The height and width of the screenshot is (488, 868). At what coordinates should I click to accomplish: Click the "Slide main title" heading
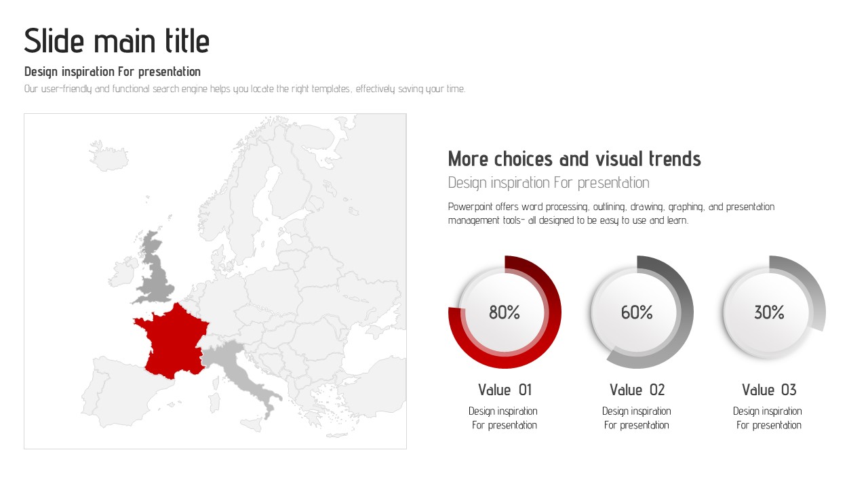[x=117, y=41]
